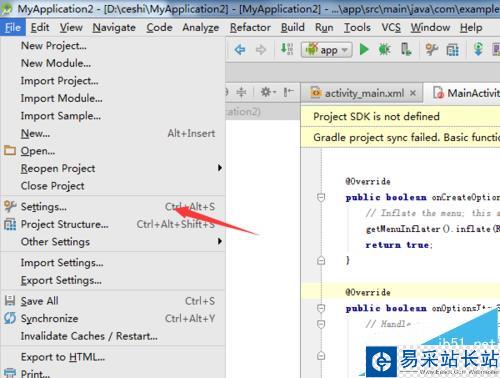The image size is (500, 378).
Task: Click the Forward navigation arrow icon
Action: coord(261,50)
